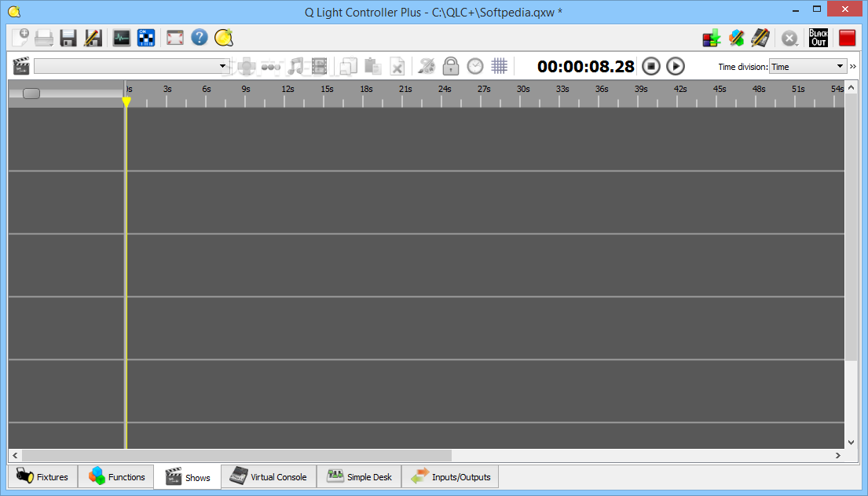Click the application lightbulb icon in title bar
The width and height of the screenshot is (868, 496).
[x=14, y=12]
